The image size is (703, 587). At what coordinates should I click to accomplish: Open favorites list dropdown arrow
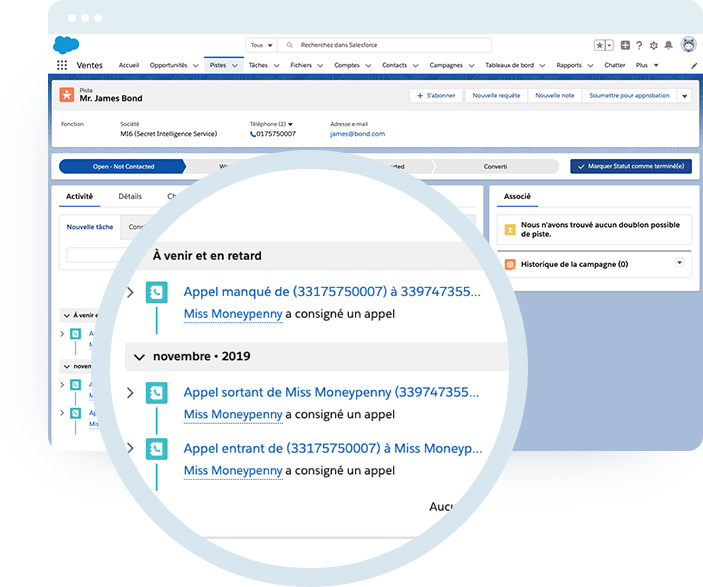[x=609, y=45]
